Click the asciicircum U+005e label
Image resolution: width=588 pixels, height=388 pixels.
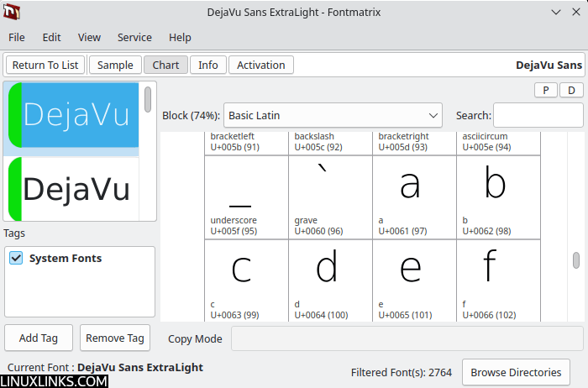click(486, 142)
